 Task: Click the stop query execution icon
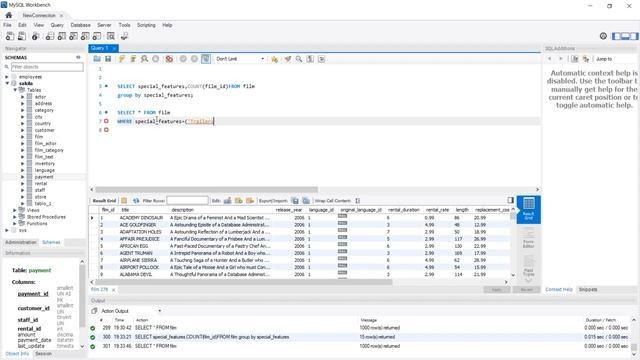[156, 59]
